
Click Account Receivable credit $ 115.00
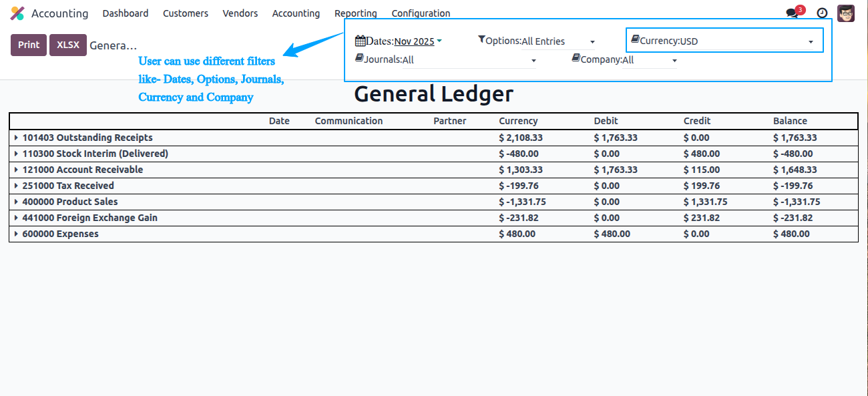[x=702, y=170]
